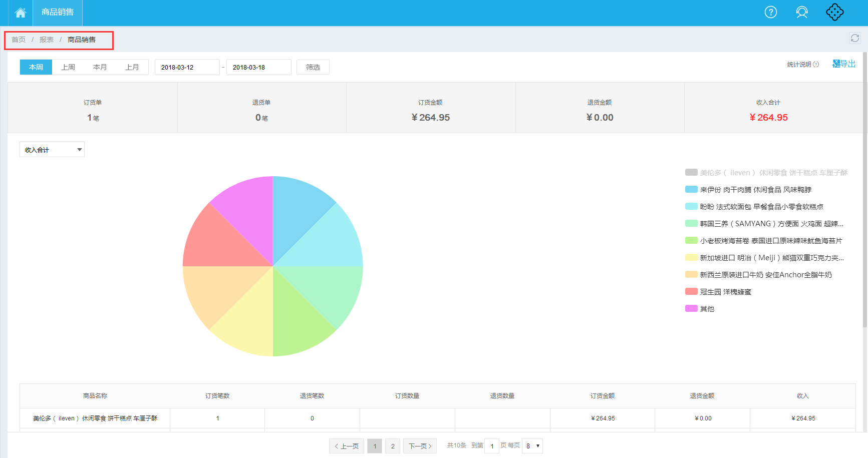Image resolution: width=868 pixels, height=458 pixels.
Task: Open the home icon in top bar
Action: [x=21, y=13]
